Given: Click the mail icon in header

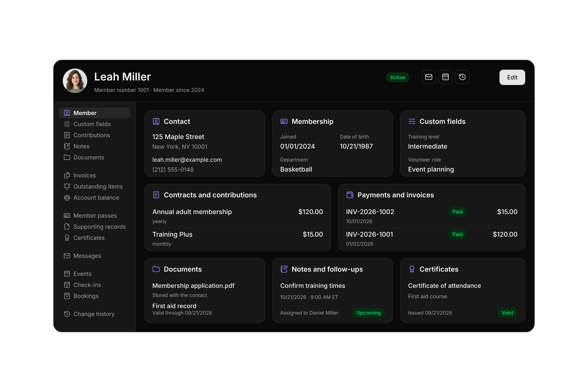Looking at the screenshot, I should [x=429, y=77].
